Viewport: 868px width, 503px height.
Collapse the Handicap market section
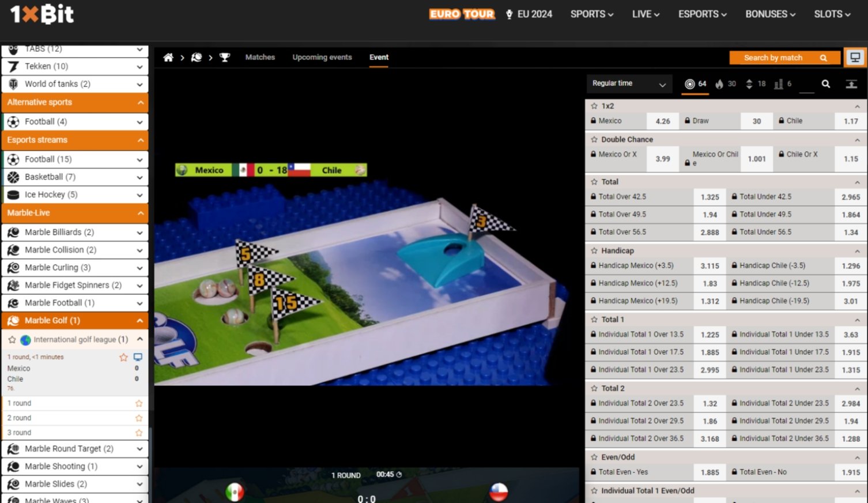(x=857, y=251)
